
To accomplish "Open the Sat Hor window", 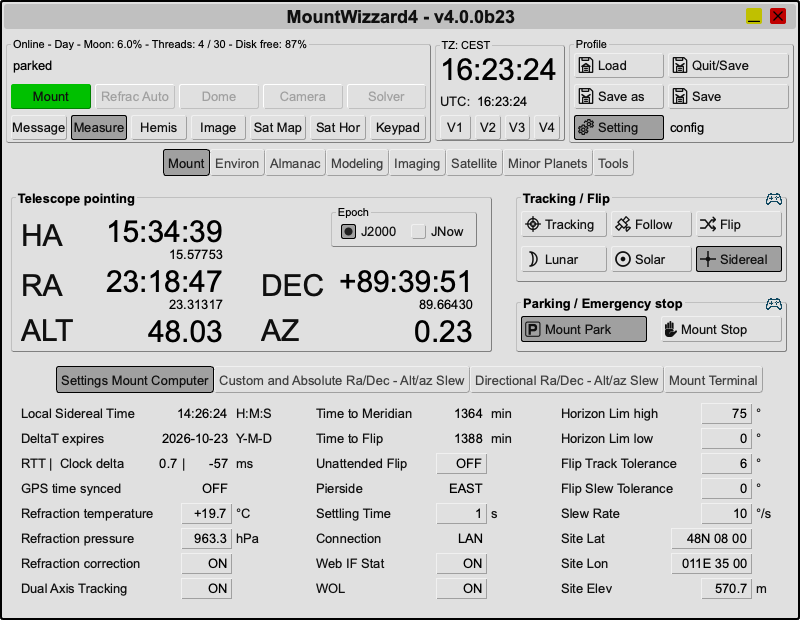I will 338,128.
